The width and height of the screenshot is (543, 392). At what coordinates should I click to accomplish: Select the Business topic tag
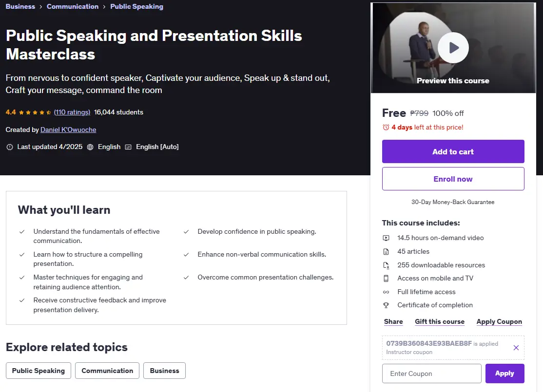[164, 371]
